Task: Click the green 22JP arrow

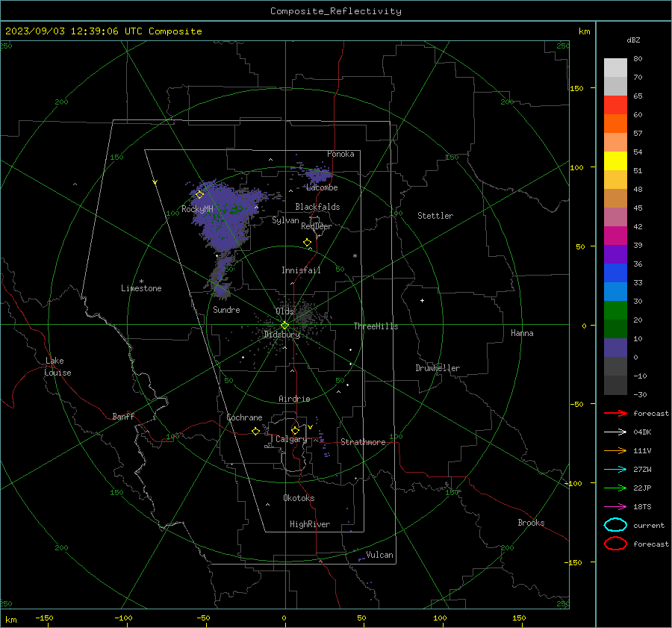Action: pos(615,488)
